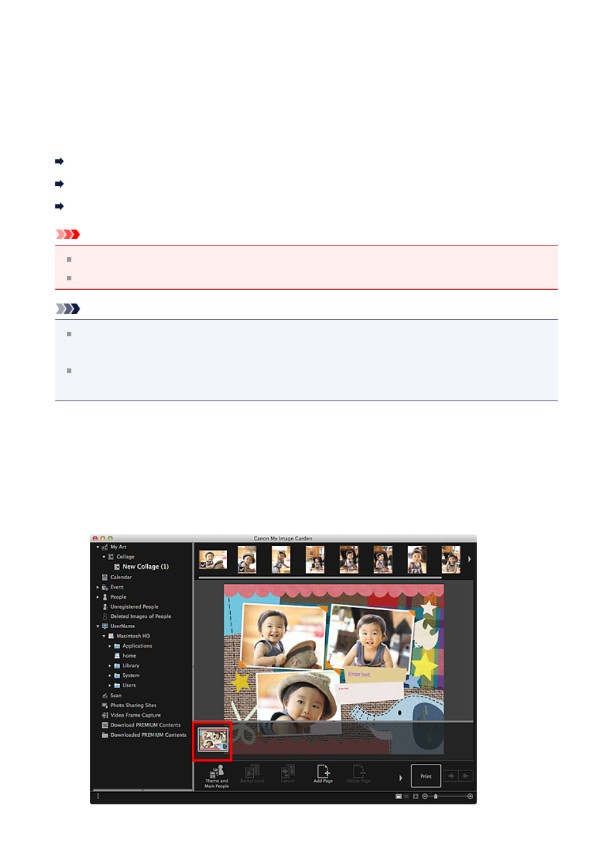Collapse the Macintosh HD node

pyautogui.click(x=104, y=636)
